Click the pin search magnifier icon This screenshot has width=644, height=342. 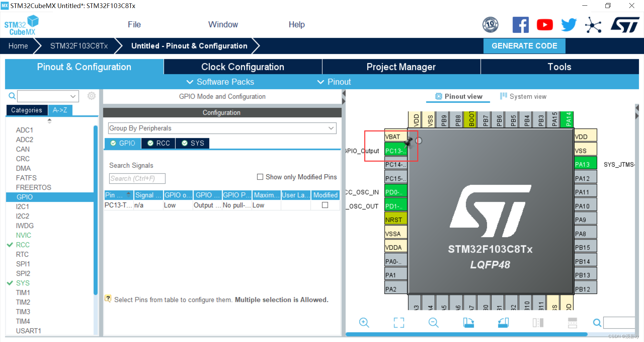[597, 323]
